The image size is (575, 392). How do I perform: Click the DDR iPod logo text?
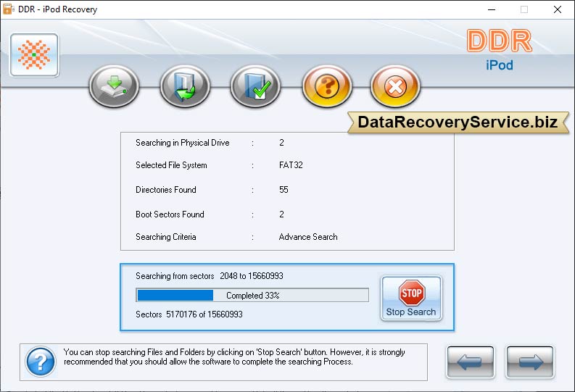click(500, 50)
